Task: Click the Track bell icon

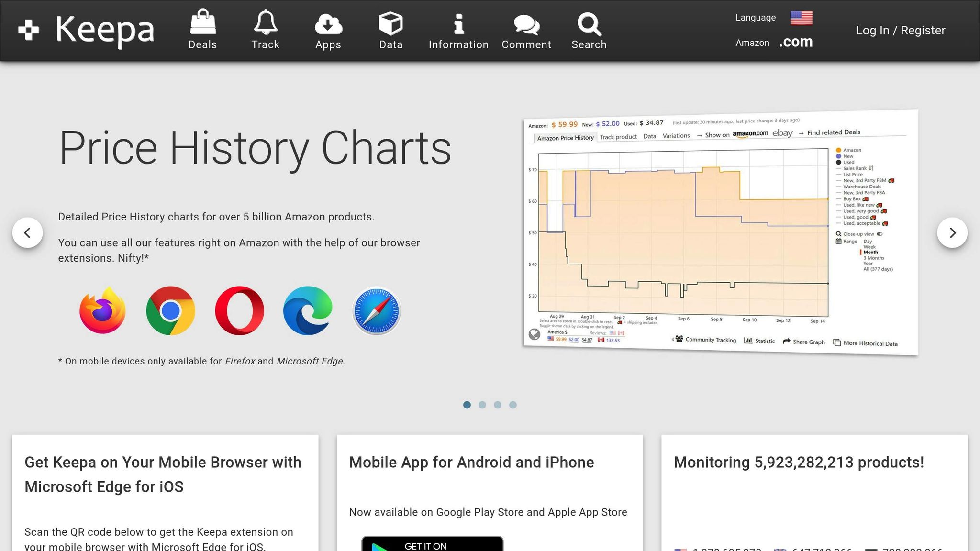Action: click(x=265, y=23)
